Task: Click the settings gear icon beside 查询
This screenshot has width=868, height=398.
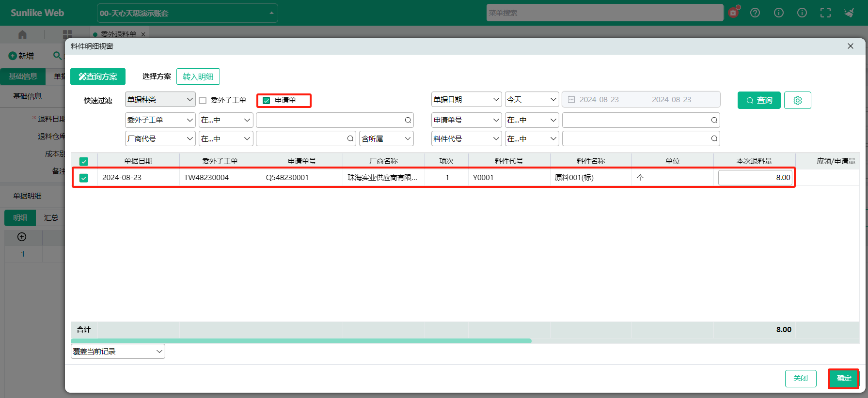Action: [797, 100]
